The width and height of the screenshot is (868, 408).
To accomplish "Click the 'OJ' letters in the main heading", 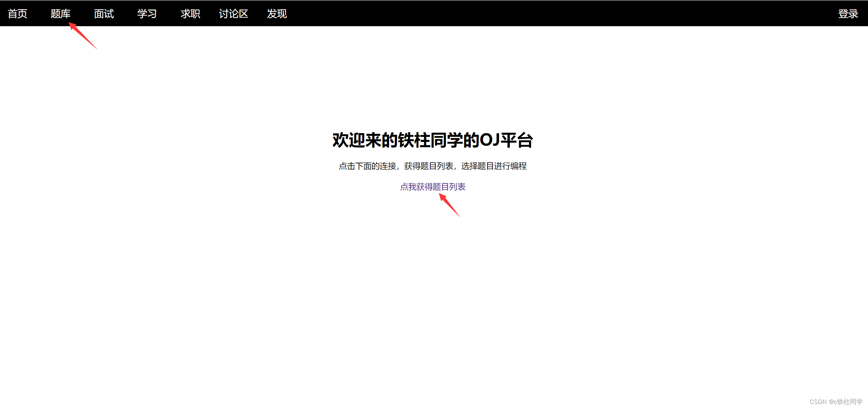I will pos(489,140).
